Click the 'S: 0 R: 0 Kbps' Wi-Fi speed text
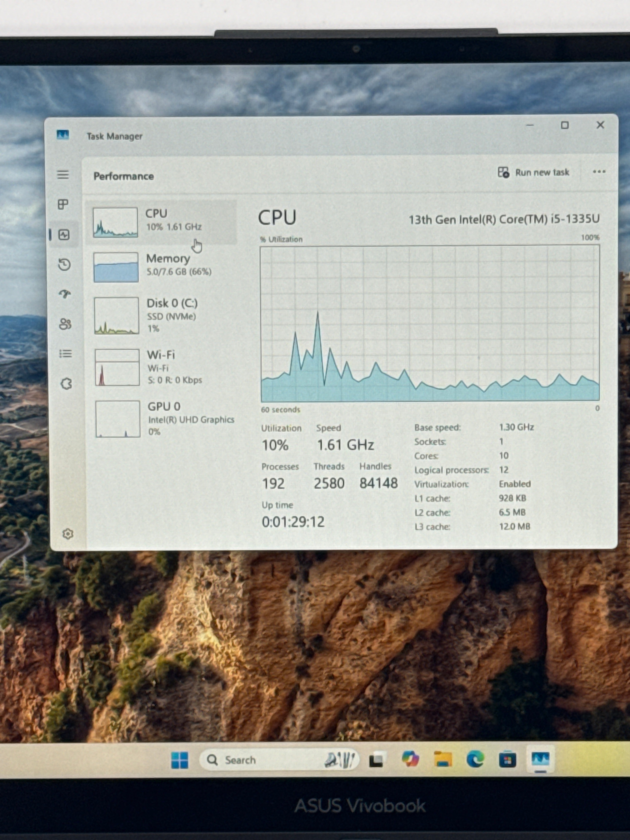This screenshot has width=630, height=840. (x=175, y=380)
